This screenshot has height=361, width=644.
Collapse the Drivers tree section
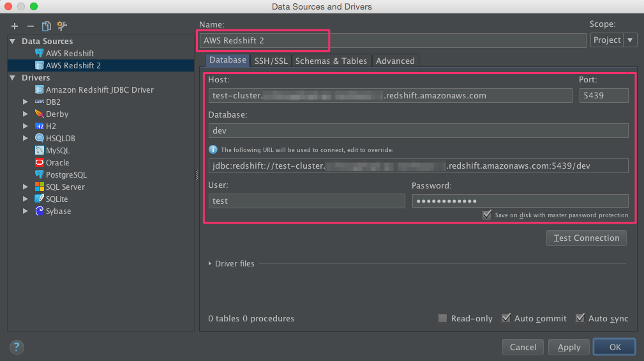point(13,77)
